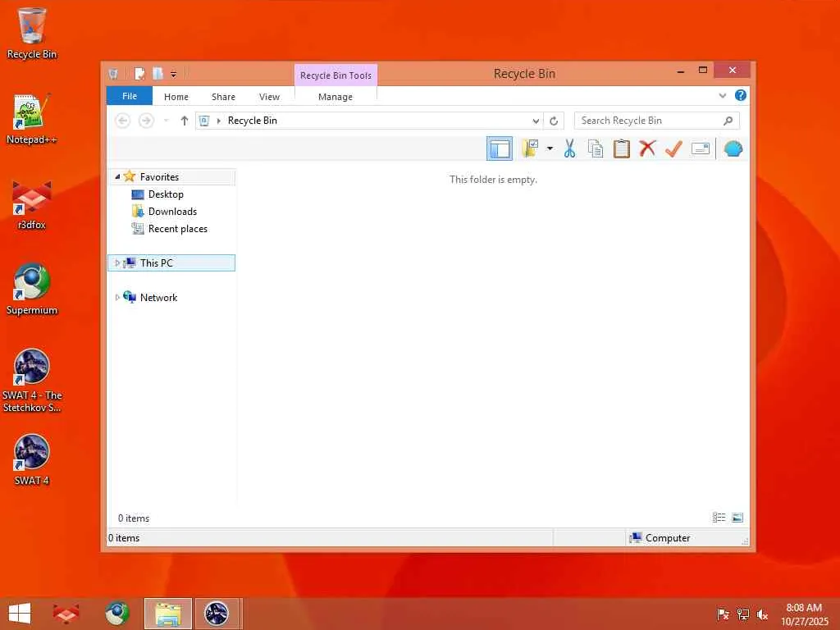Click the Supermium desktop shortcut
840x630 pixels.
(x=32, y=290)
